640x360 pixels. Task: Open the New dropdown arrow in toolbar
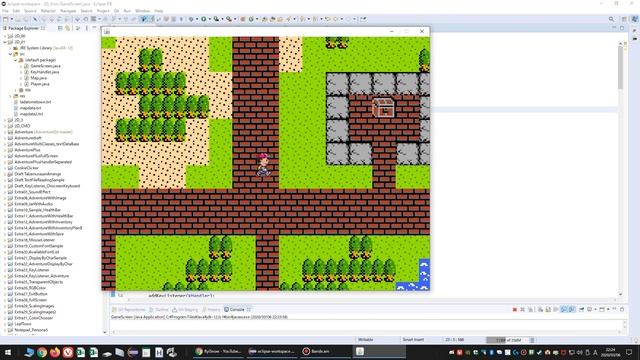[11, 19]
